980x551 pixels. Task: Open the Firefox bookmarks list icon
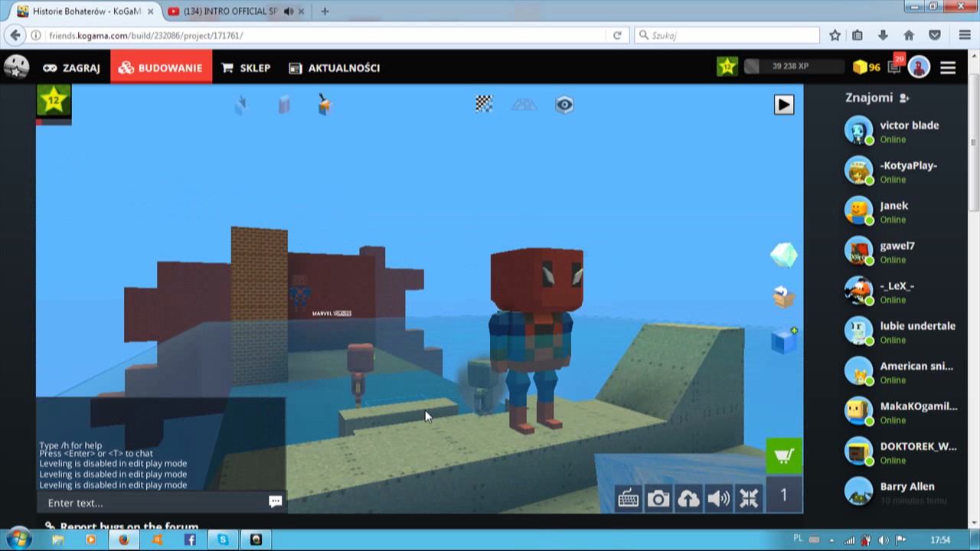857,35
